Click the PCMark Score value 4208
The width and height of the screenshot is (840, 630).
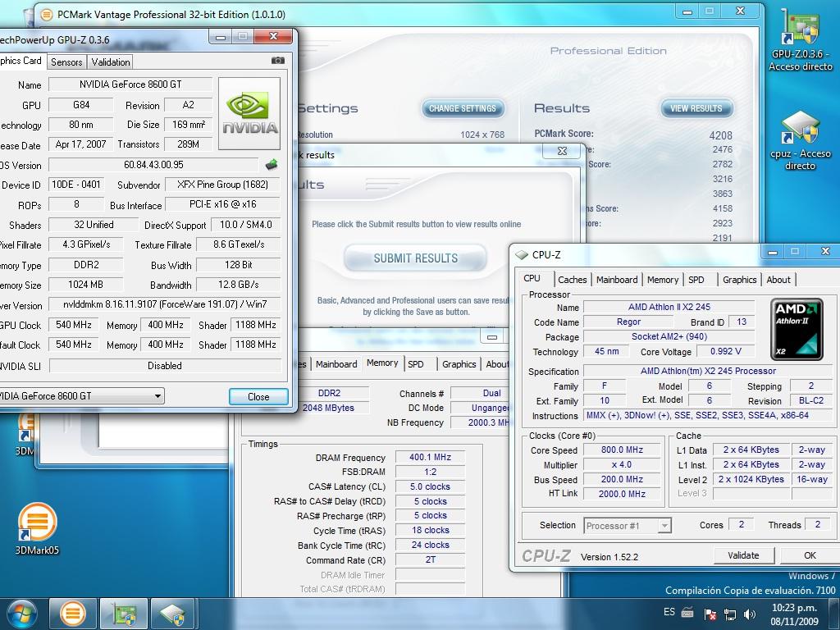coord(720,135)
